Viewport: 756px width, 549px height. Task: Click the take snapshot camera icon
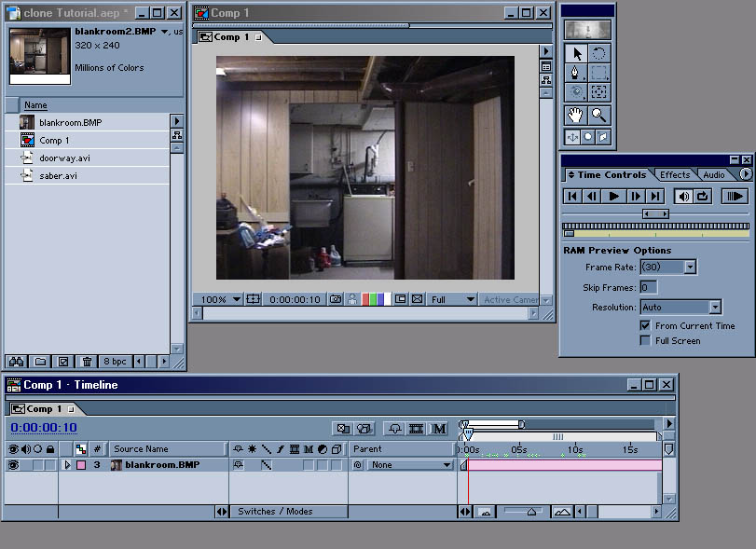(335, 300)
